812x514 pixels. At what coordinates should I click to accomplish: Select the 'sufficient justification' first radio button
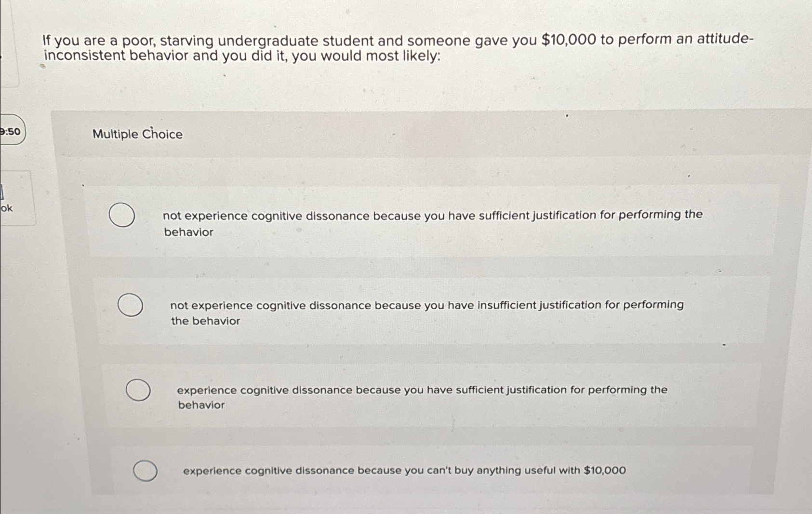click(x=122, y=216)
